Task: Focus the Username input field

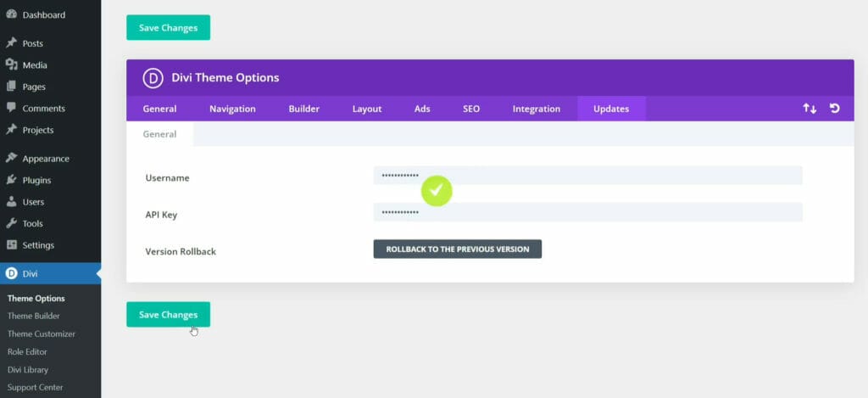Action: (588, 175)
